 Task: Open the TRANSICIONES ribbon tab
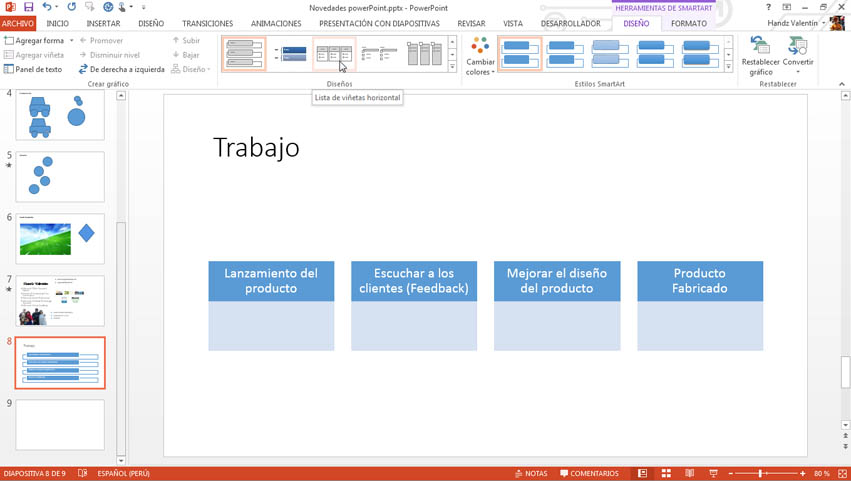pos(207,23)
